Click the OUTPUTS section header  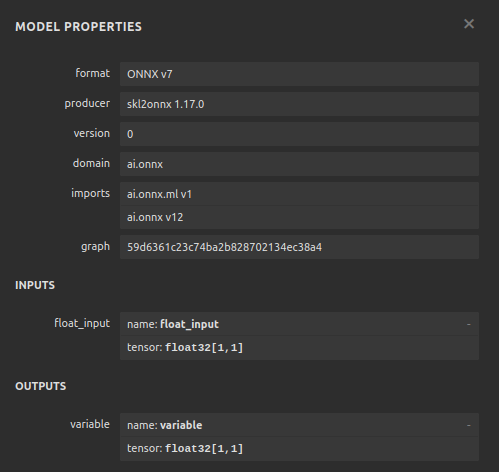coord(41,386)
